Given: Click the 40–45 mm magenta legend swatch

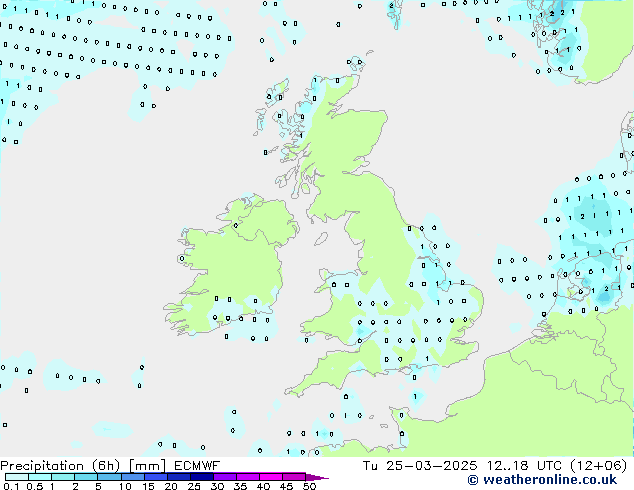Looking at the screenshot, I should pos(271,477).
